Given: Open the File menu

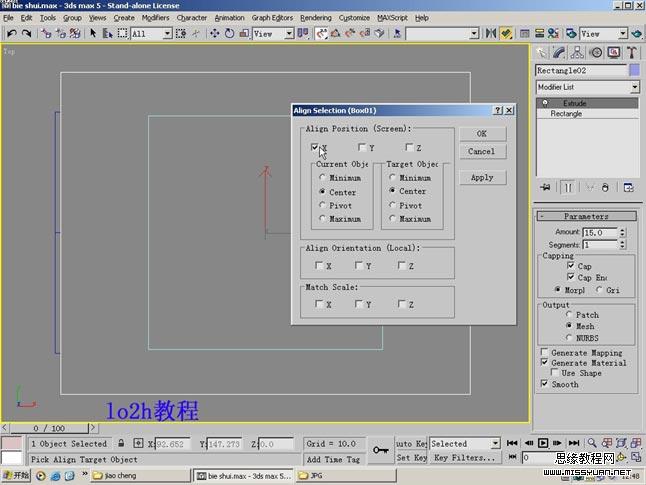Looking at the screenshot, I should click(8, 18).
